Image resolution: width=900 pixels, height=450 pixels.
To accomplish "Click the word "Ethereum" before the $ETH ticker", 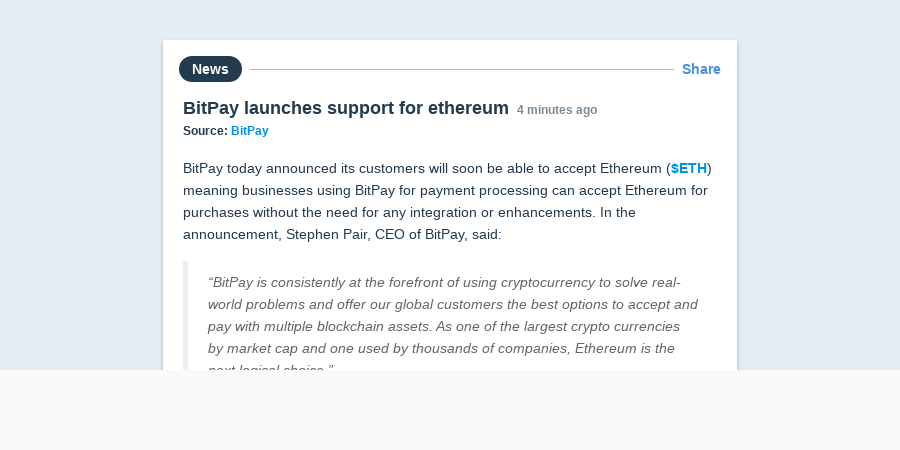I will click(x=631, y=168).
